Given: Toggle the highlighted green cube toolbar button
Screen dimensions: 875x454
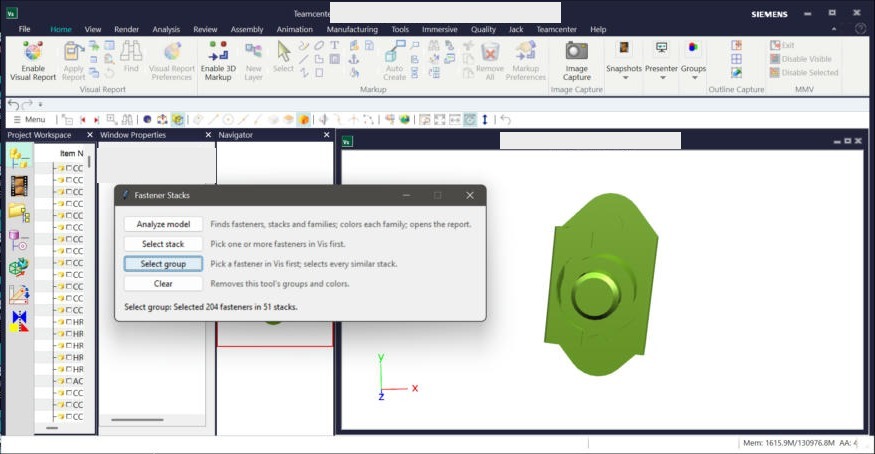Looking at the screenshot, I should (178, 119).
